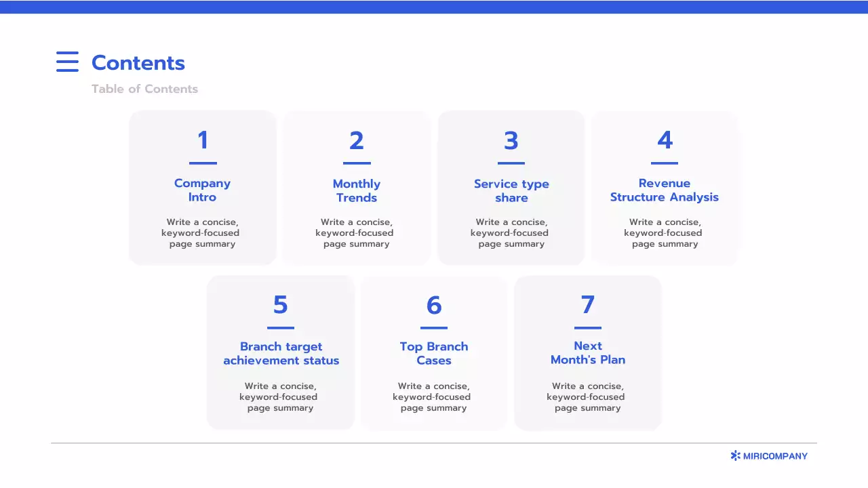The height and width of the screenshot is (488, 868).
Task: Click the number 3 above Service type share
Action: (x=511, y=140)
